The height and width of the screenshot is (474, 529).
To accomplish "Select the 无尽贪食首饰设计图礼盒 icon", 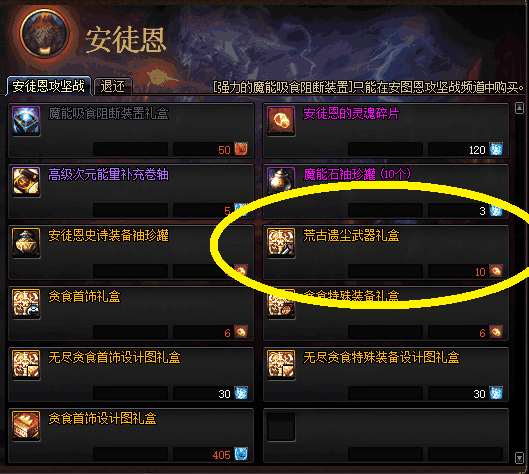I will (26, 365).
